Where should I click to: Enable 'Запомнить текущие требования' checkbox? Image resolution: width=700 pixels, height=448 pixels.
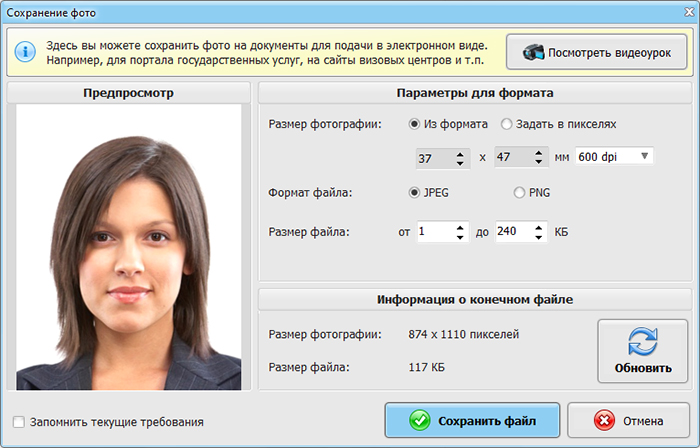[x=19, y=422]
